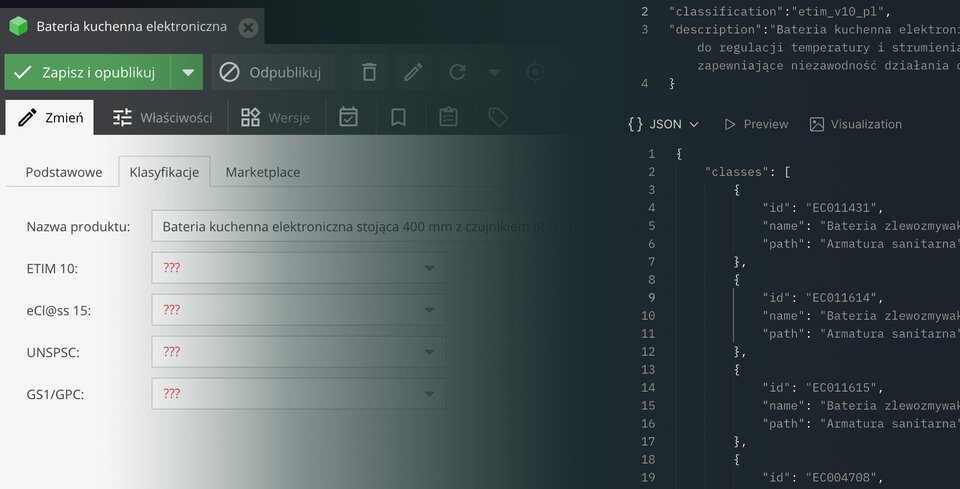
Task: Open the Właściwości tab
Action: point(162,117)
